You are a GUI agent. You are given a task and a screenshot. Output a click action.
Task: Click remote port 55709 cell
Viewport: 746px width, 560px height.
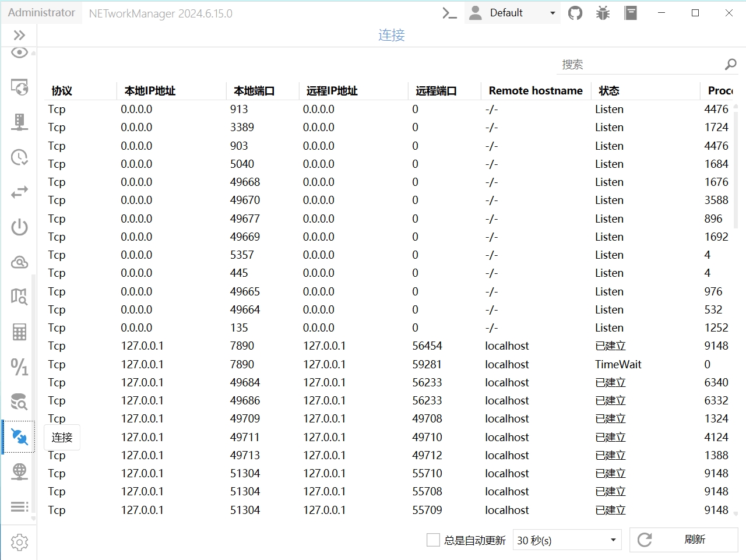tap(427, 510)
